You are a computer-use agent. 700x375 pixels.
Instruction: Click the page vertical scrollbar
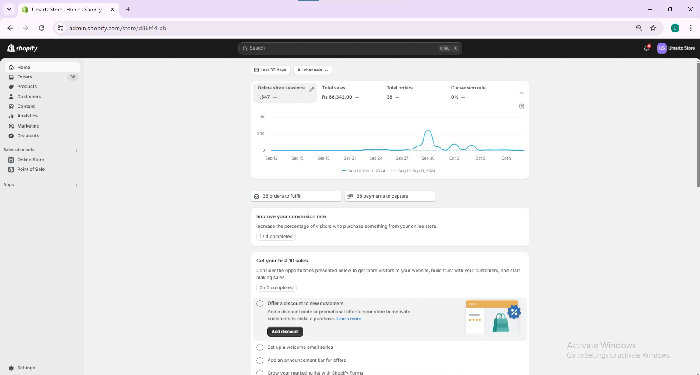pos(698,125)
